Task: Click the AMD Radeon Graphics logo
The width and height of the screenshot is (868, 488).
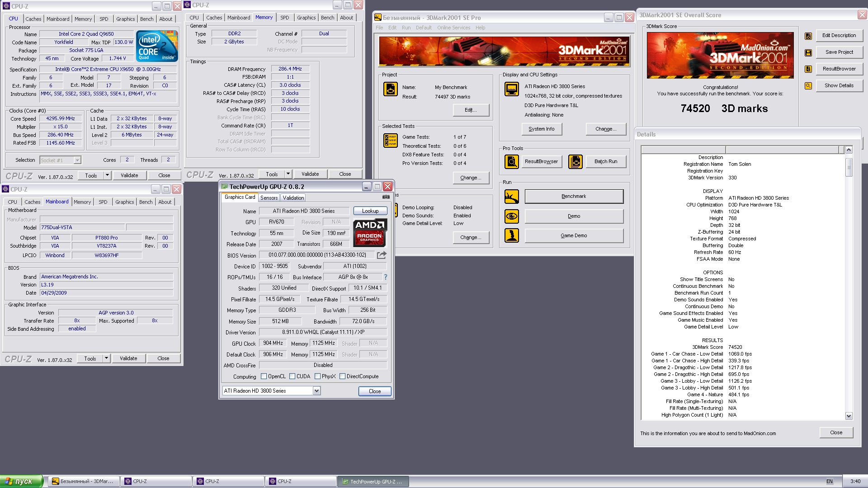Action: click(370, 232)
